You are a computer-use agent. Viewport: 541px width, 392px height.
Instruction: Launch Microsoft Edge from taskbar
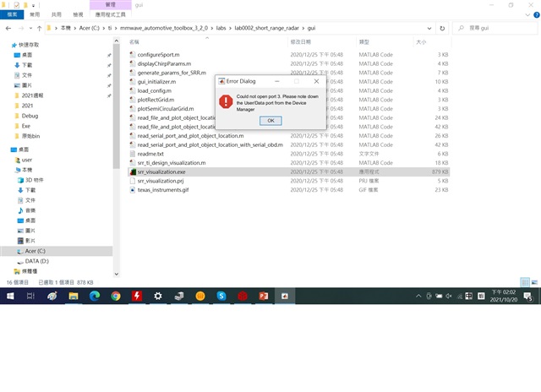(95, 296)
